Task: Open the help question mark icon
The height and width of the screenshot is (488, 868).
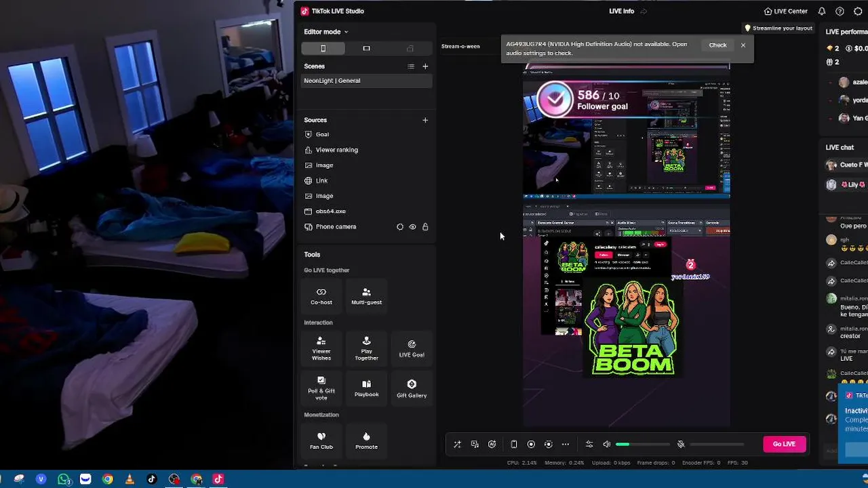Action: click(x=840, y=12)
